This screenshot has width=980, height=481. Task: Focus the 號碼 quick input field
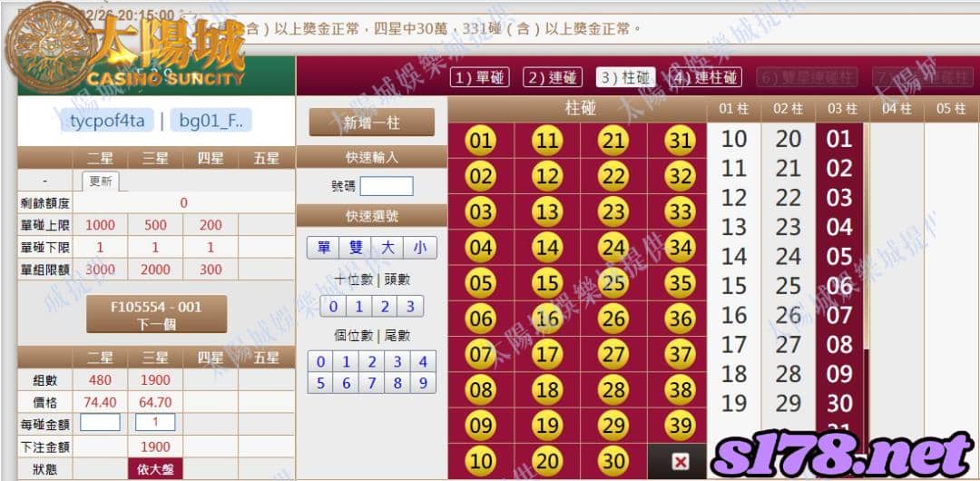point(387,186)
